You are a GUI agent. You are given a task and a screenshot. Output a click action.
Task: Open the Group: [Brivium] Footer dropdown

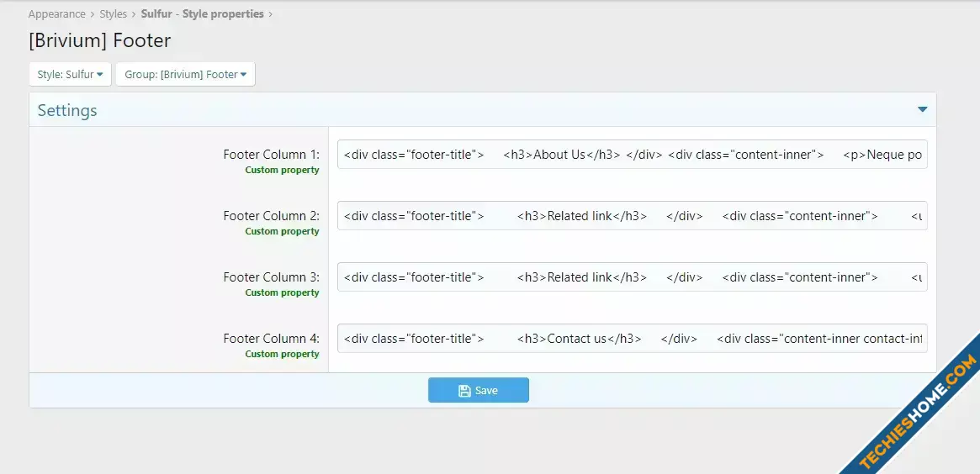(x=185, y=75)
